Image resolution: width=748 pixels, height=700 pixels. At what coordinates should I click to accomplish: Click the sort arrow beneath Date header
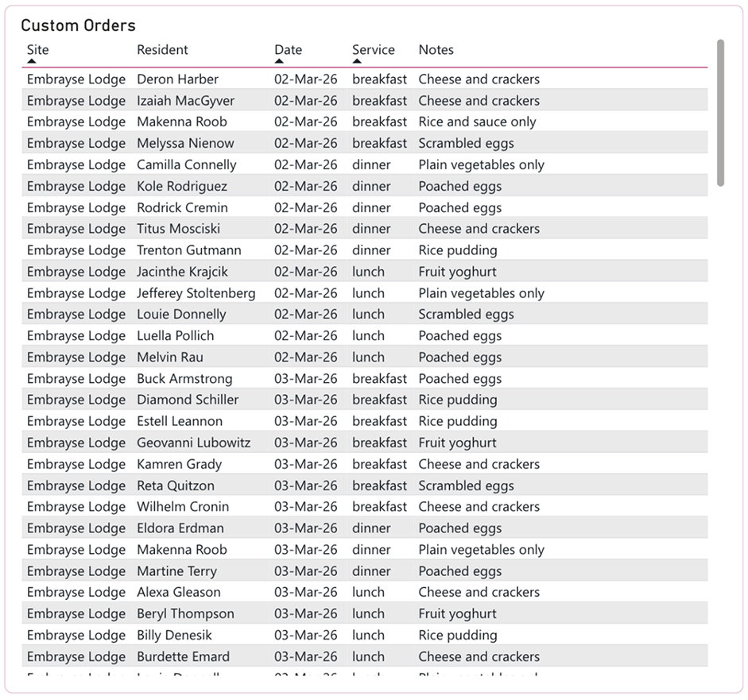tap(280, 60)
